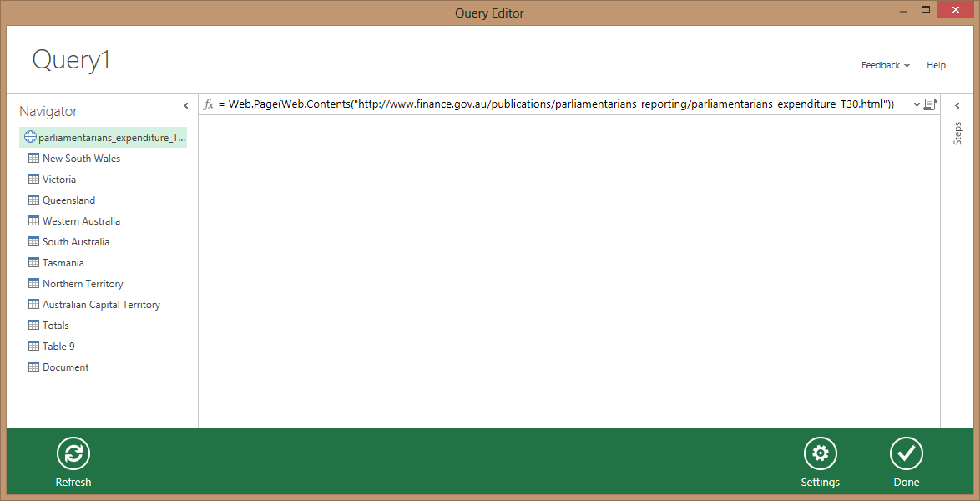The height and width of the screenshot is (501, 980).
Task: Click the table icon beside Queensland
Action: coord(33,200)
